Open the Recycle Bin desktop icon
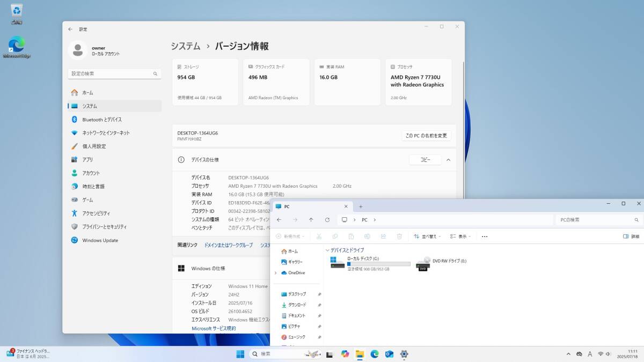Screen dimensions: 644x362 (17, 14)
